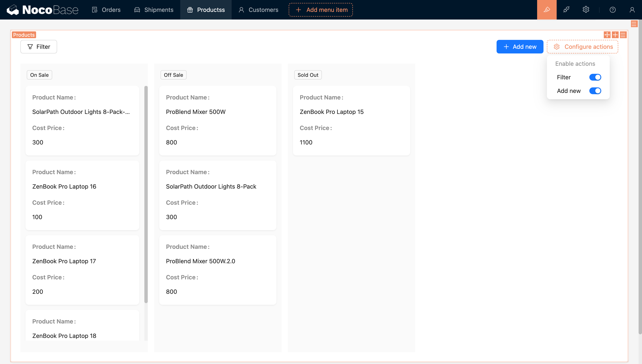Open the user profile icon
Screen dimensions: 642x364
click(632, 10)
